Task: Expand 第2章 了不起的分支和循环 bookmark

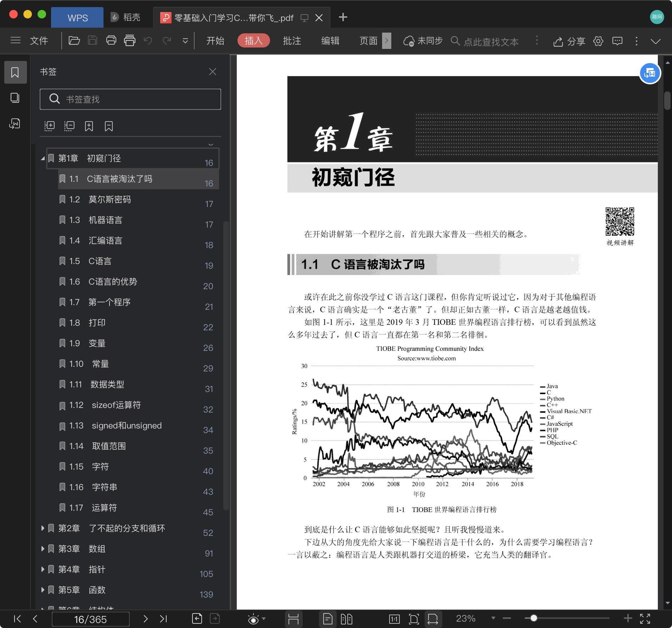Action: point(43,528)
